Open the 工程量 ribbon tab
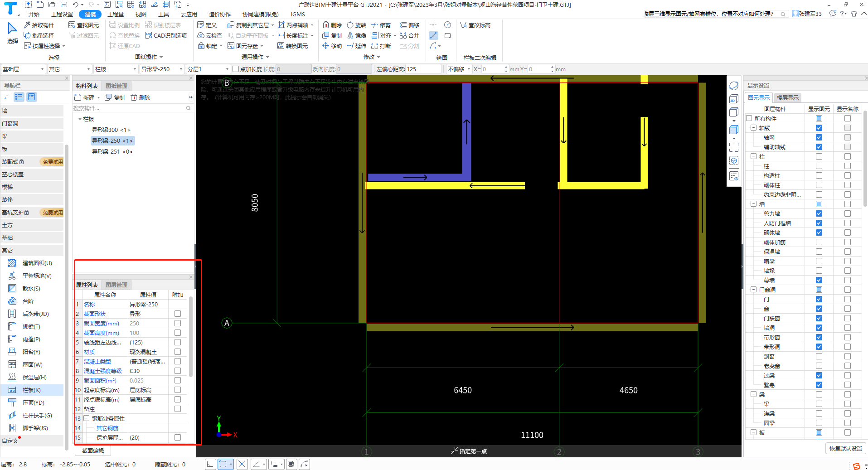Viewport: 868px width, 470px height. click(116, 14)
